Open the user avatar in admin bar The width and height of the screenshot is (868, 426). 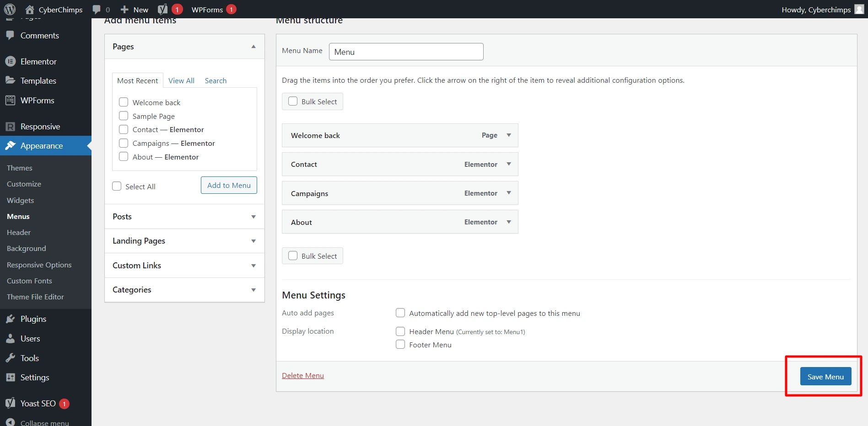point(859,9)
